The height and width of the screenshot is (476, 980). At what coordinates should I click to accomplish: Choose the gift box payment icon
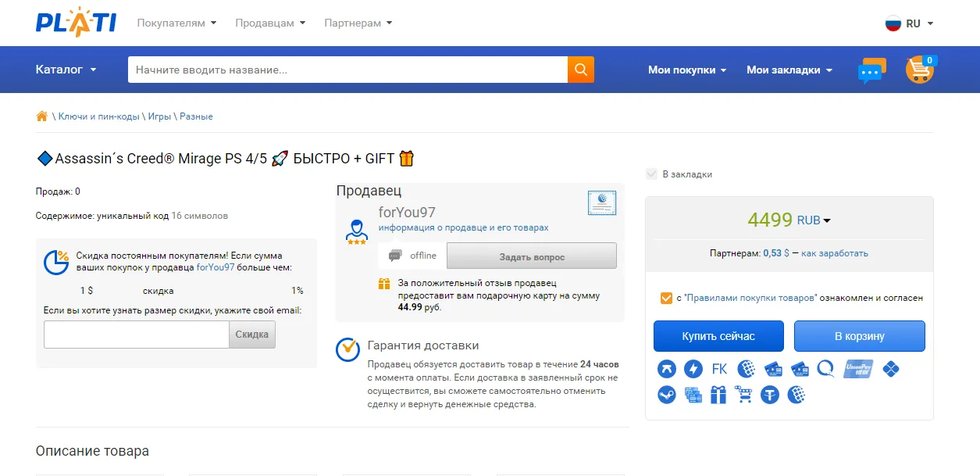719,395
